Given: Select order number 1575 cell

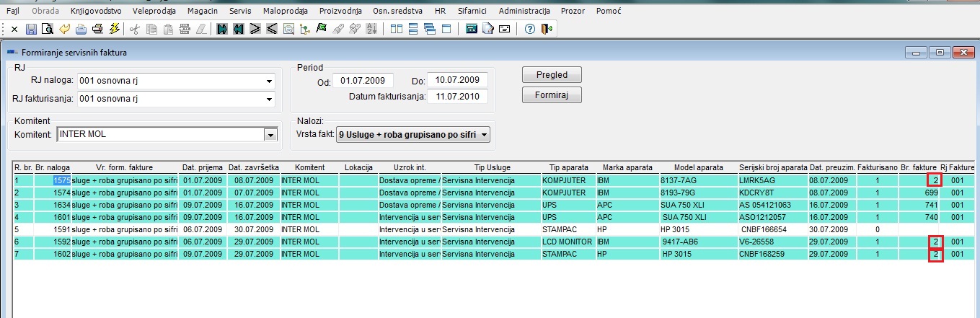Looking at the screenshot, I should (x=53, y=180).
